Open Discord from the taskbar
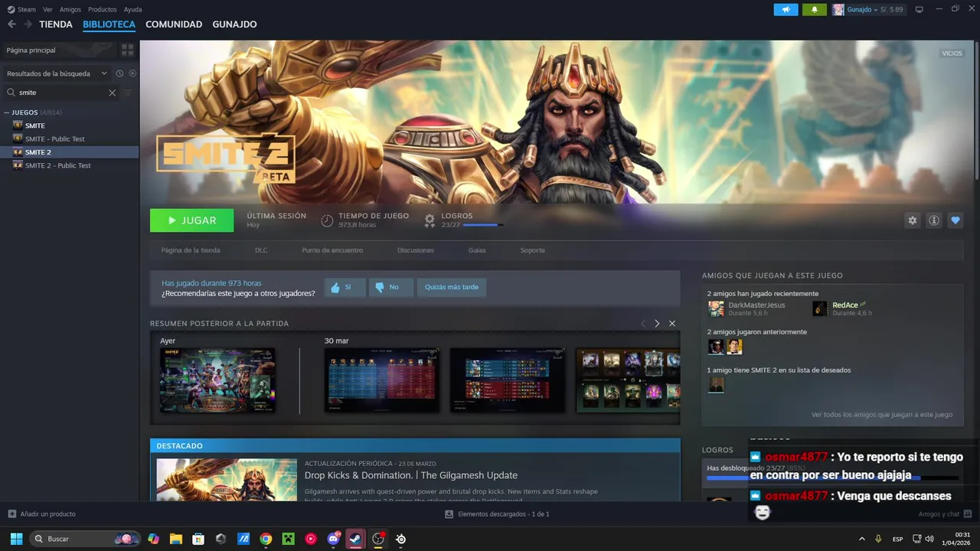The height and width of the screenshot is (551, 980). 333,539
